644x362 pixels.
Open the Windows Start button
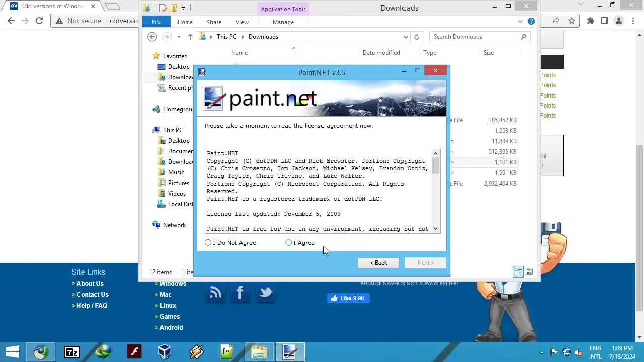(x=13, y=352)
